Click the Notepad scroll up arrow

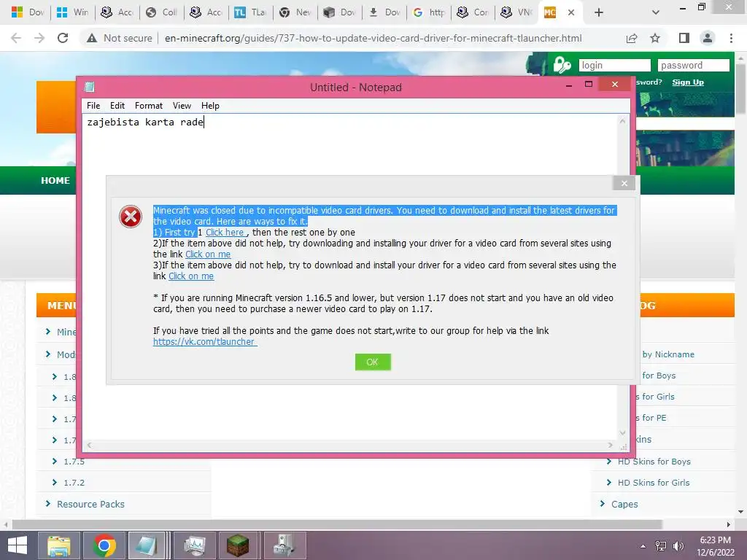tap(622, 122)
